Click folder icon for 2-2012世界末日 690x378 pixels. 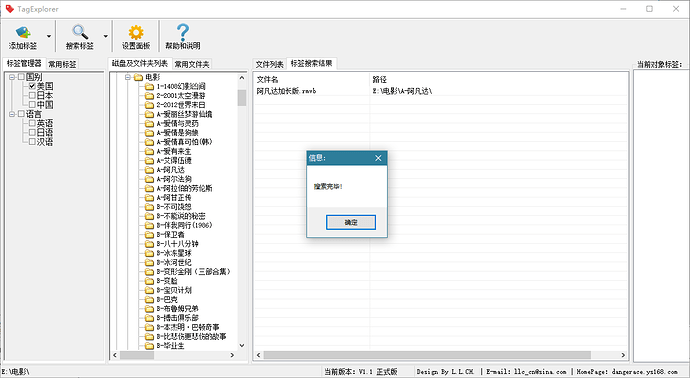tap(150, 105)
